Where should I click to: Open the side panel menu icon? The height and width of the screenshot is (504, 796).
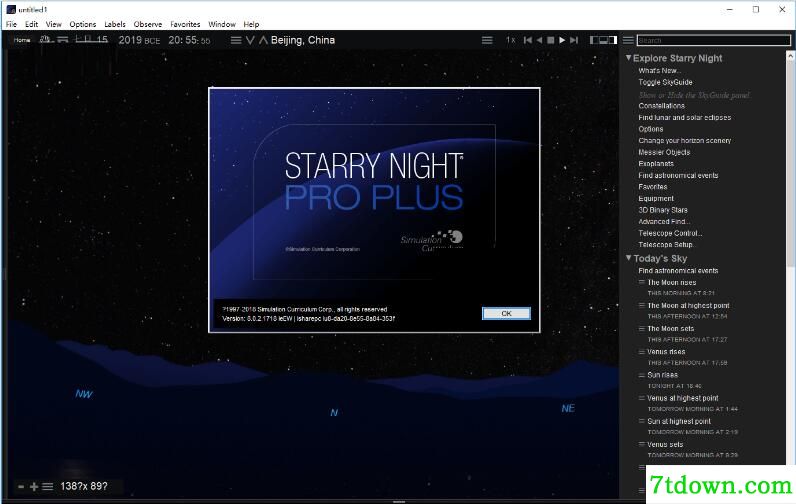point(628,40)
